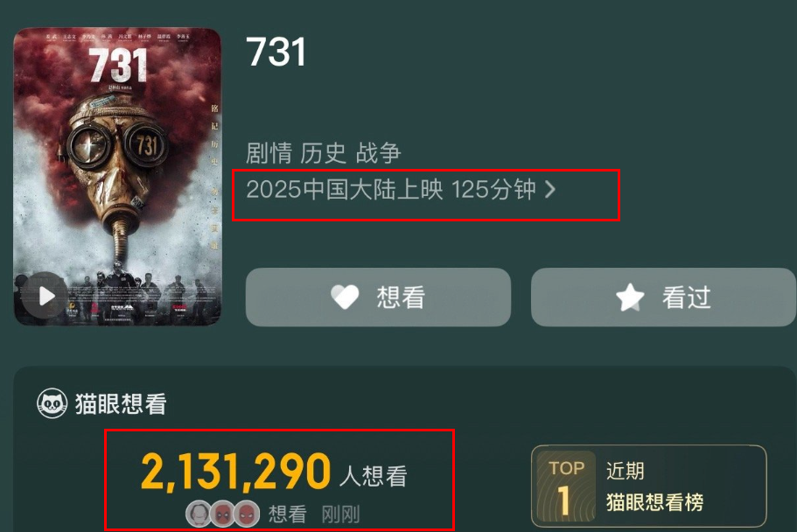
Task: Expand release info with chevron arrow
Action: click(x=550, y=190)
